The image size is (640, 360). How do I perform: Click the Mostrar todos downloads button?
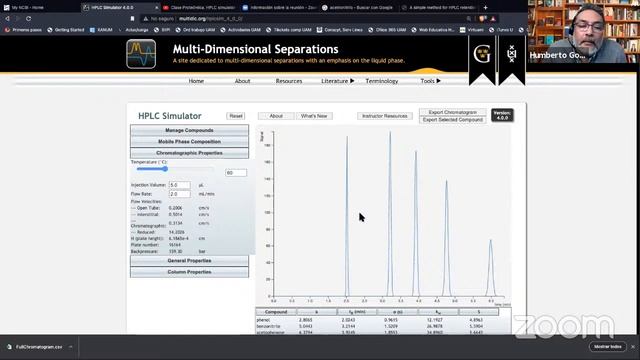click(x=607, y=347)
